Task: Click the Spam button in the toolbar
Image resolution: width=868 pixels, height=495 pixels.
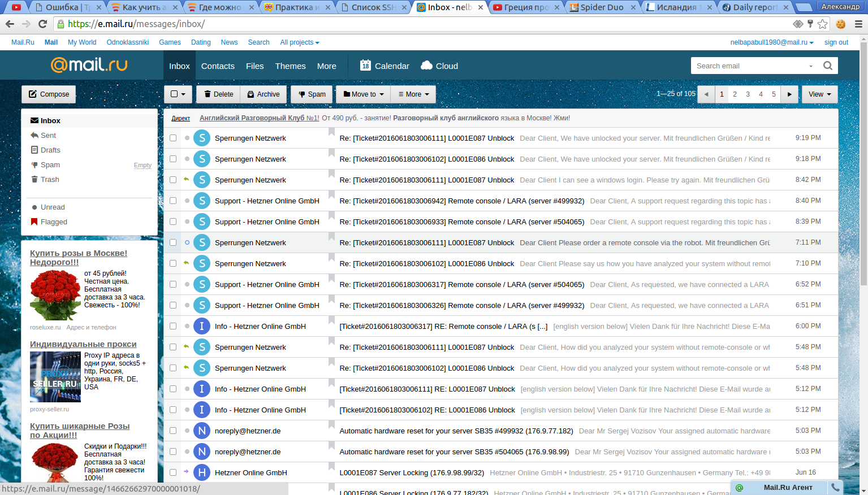Action: 312,94
